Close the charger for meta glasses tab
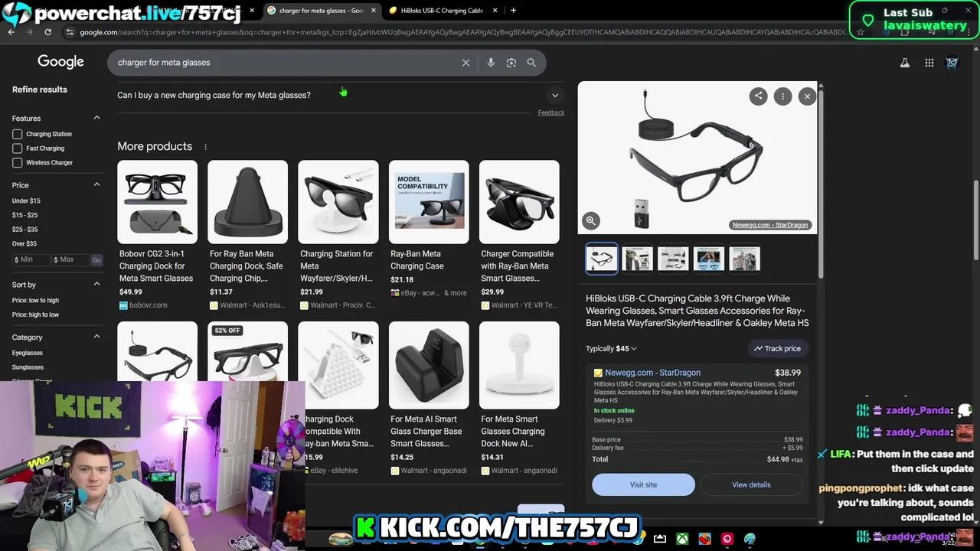This screenshot has width=980, height=551. pyautogui.click(x=374, y=11)
